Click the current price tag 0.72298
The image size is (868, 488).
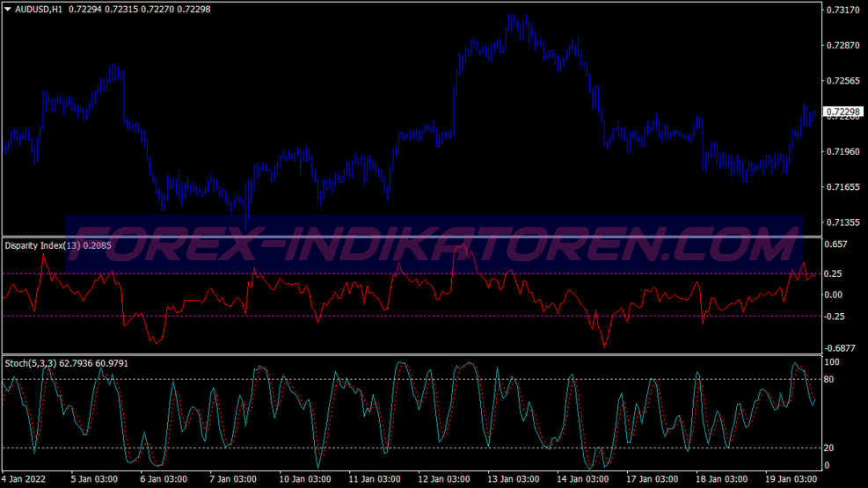844,112
